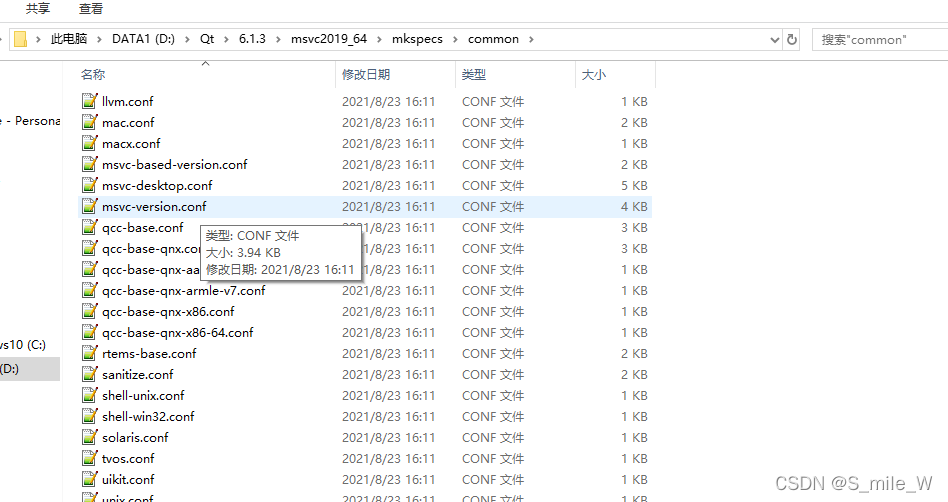
Task: Click the uikit.conf file icon
Action: [89, 480]
